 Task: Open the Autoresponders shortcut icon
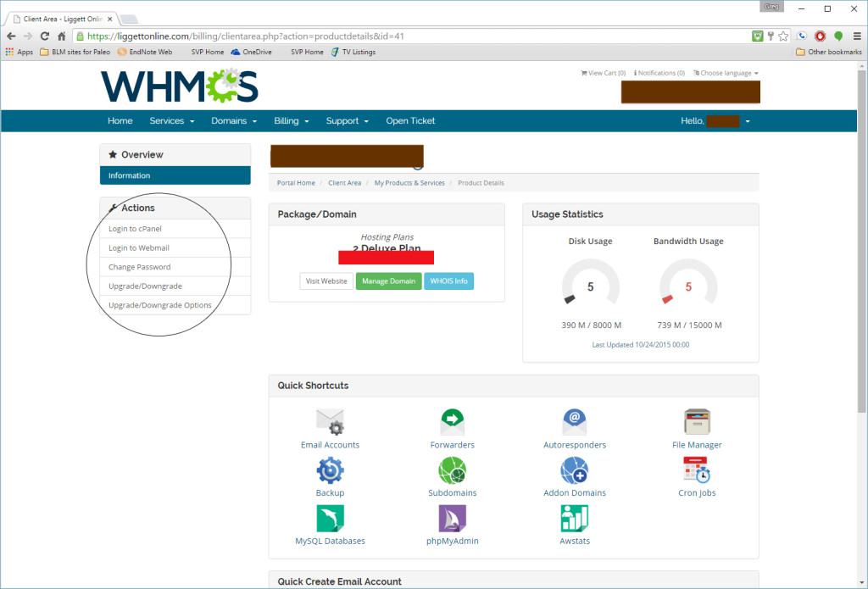click(x=574, y=422)
